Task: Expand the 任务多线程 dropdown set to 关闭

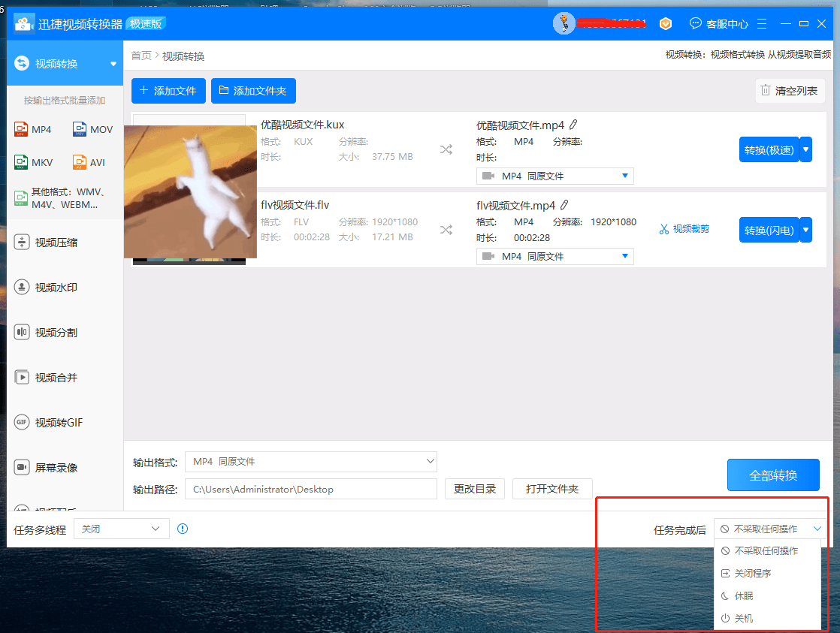Action: click(121, 529)
